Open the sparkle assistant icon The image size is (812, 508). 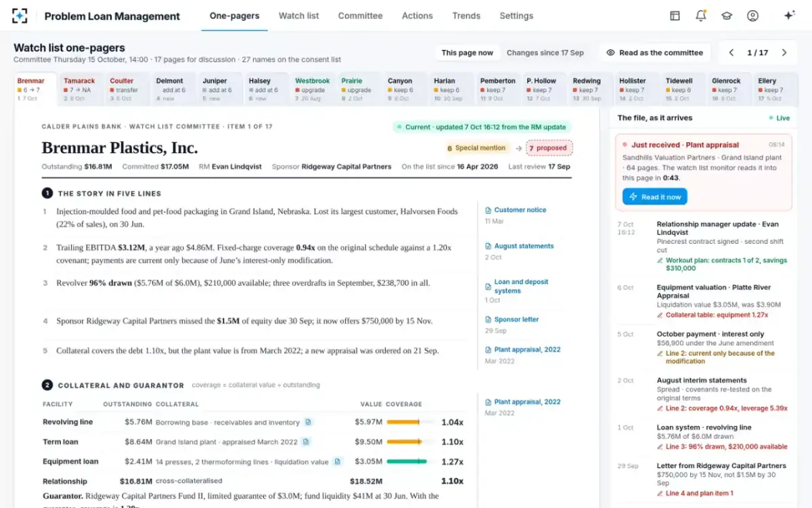click(x=789, y=16)
